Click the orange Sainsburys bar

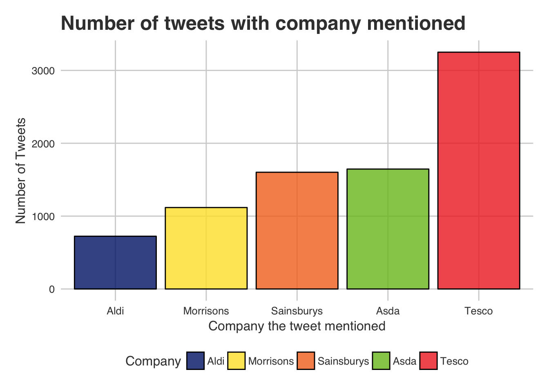coord(297,231)
